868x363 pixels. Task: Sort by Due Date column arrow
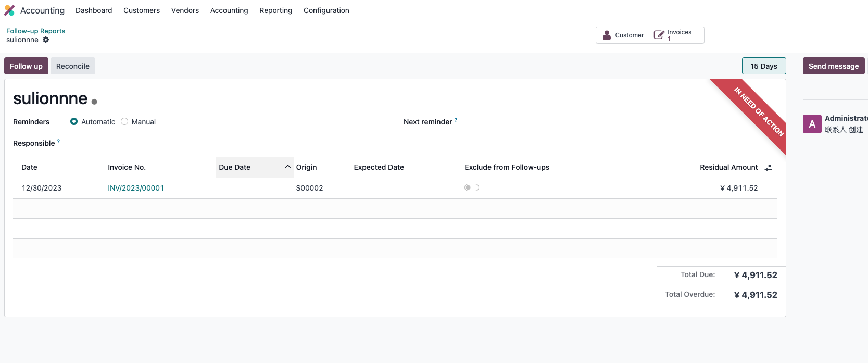click(287, 167)
